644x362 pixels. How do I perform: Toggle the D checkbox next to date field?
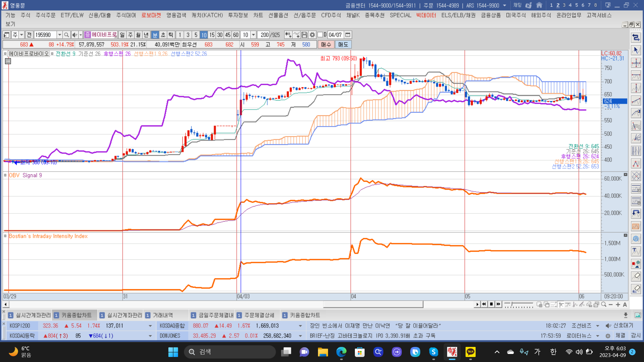(x=320, y=35)
